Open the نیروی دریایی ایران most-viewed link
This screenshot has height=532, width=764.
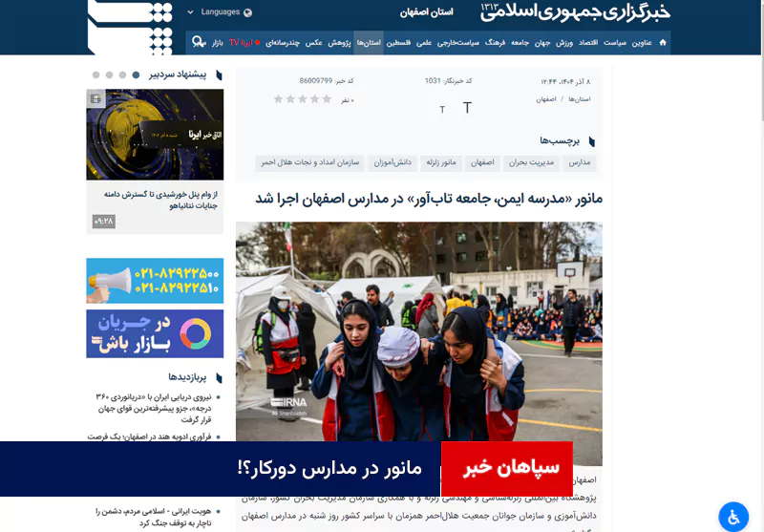click(x=154, y=408)
